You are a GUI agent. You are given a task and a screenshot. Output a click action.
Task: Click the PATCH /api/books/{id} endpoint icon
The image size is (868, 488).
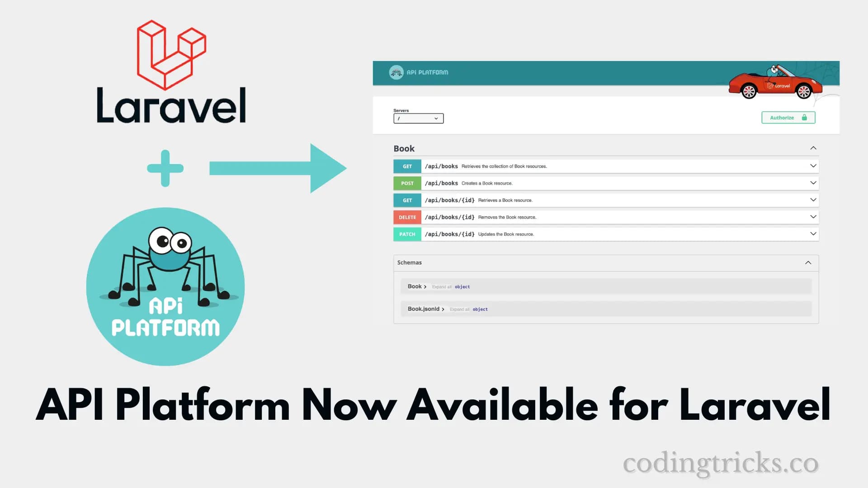click(407, 234)
